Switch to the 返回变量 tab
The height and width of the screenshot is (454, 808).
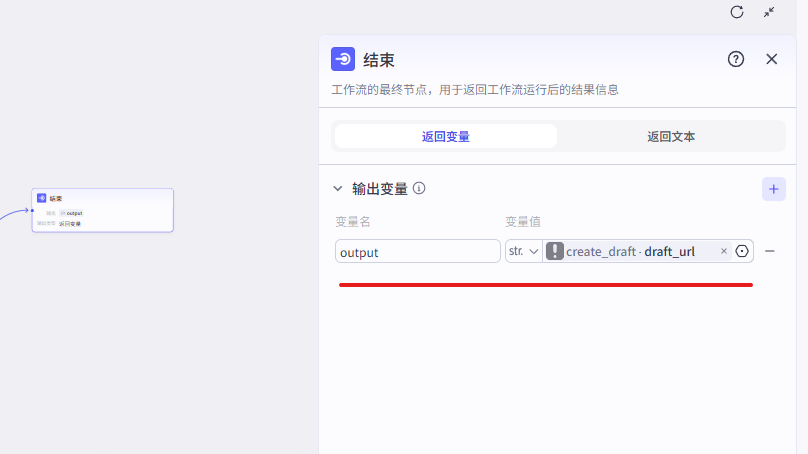click(x=446, y=137)
